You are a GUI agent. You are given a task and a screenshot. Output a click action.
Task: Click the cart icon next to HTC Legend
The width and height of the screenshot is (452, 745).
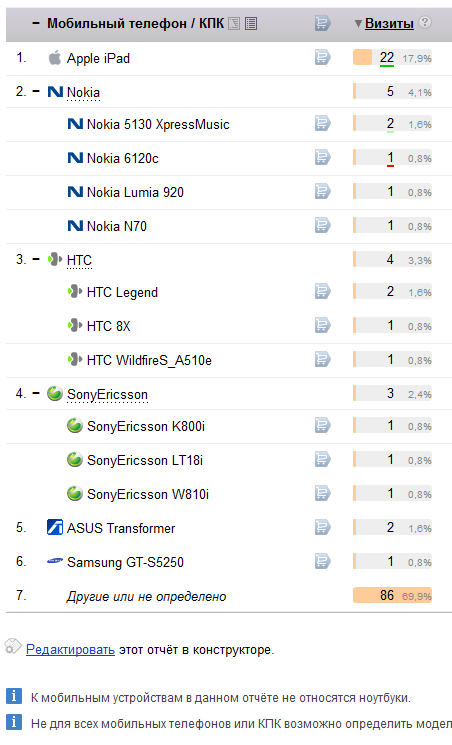[x=322, y=291]
